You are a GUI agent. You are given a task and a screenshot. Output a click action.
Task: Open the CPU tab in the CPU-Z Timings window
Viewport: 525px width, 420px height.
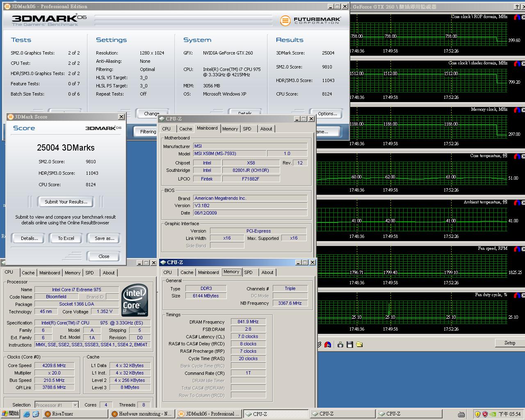click(x=168, y=272)
